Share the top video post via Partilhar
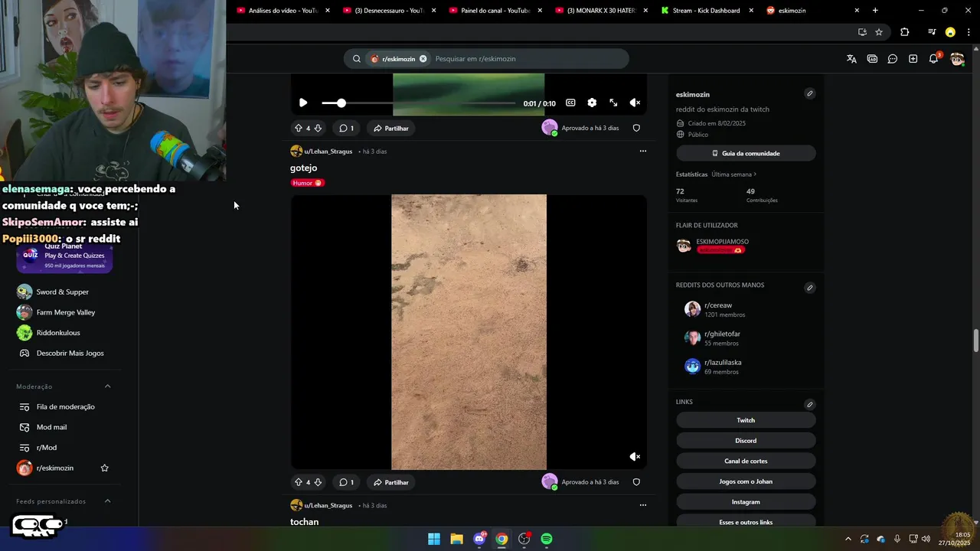 (x=391, y=128)
